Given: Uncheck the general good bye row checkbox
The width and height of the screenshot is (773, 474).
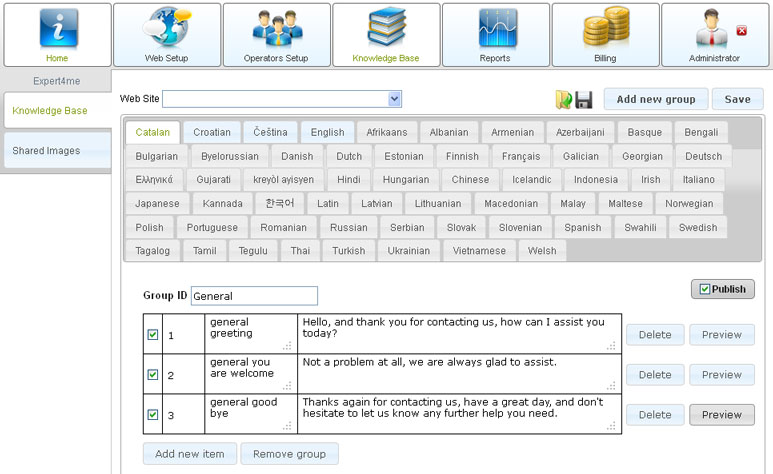Looking at the screenshot, I should tap(153, 414).
